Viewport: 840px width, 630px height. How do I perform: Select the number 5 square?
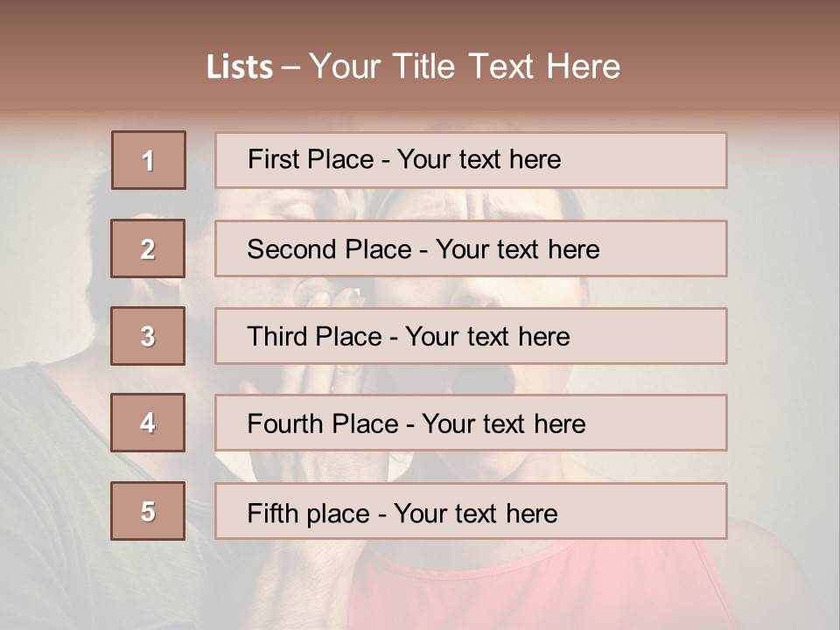[148, 511]
